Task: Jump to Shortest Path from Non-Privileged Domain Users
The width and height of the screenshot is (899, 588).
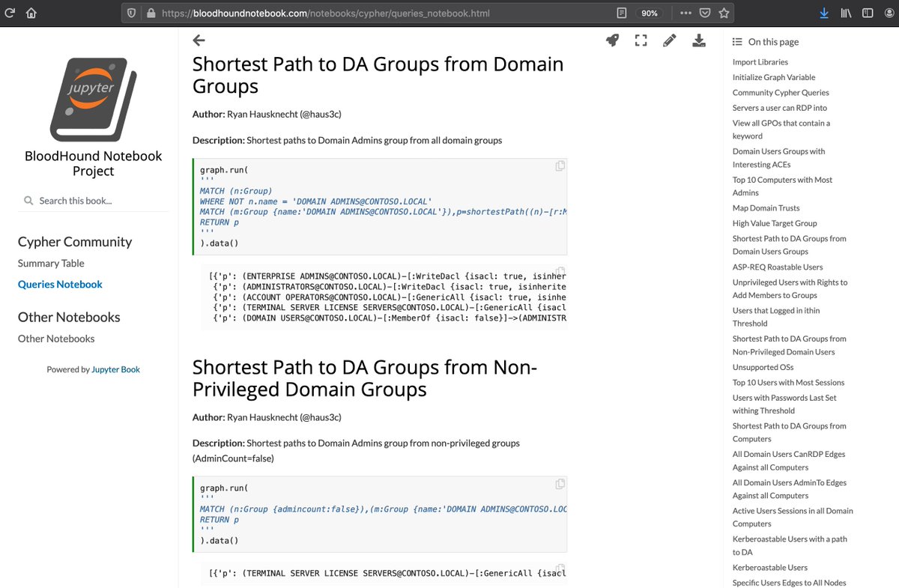Action: tap(790, 345)
